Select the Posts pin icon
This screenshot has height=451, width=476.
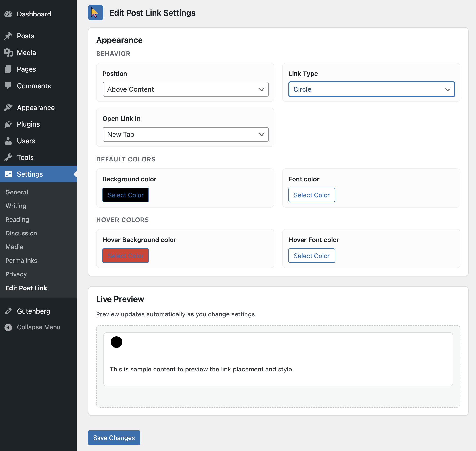(8, 36)
